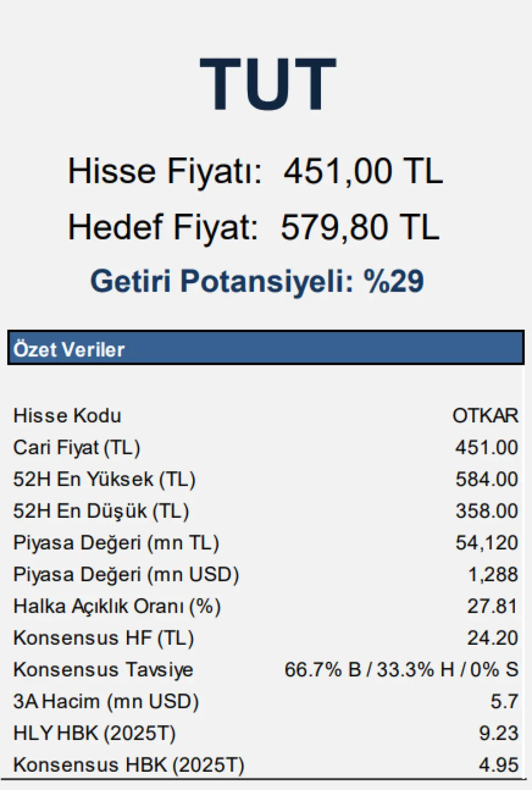Select the Halka Açıklık Oranı (%) label
The image size is (532, 790).
pos(117,606)
